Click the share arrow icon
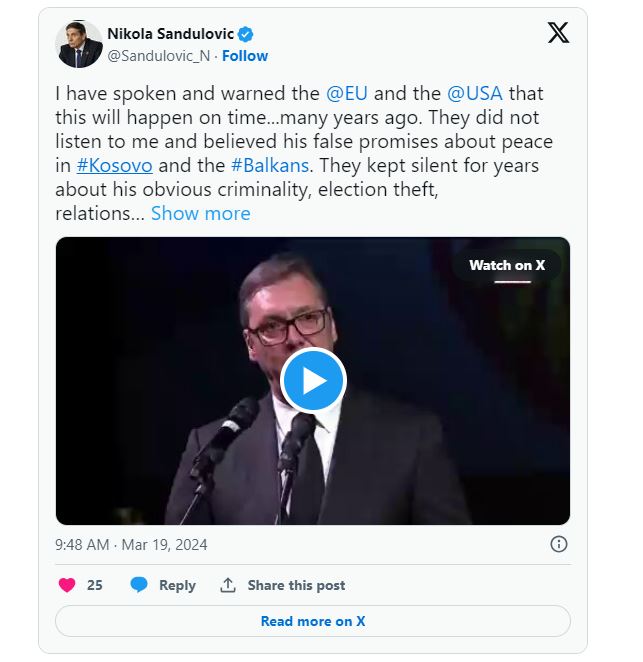Screen dimensions: 643x662 click(x=228, y=585)
